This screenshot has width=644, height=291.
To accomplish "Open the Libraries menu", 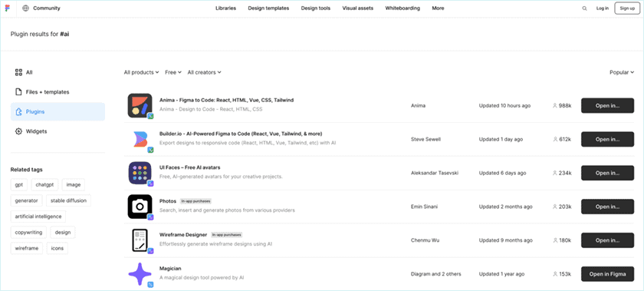I will [225, 8].
